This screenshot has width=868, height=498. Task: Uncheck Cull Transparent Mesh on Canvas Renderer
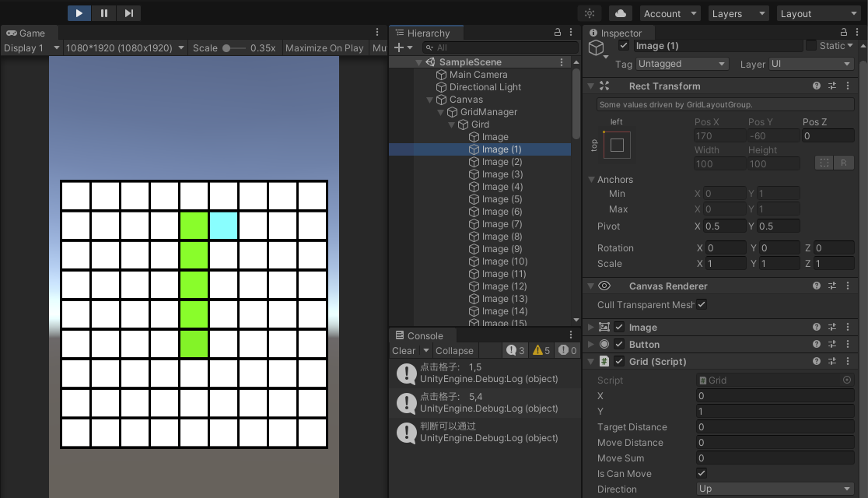pos(701,304)
